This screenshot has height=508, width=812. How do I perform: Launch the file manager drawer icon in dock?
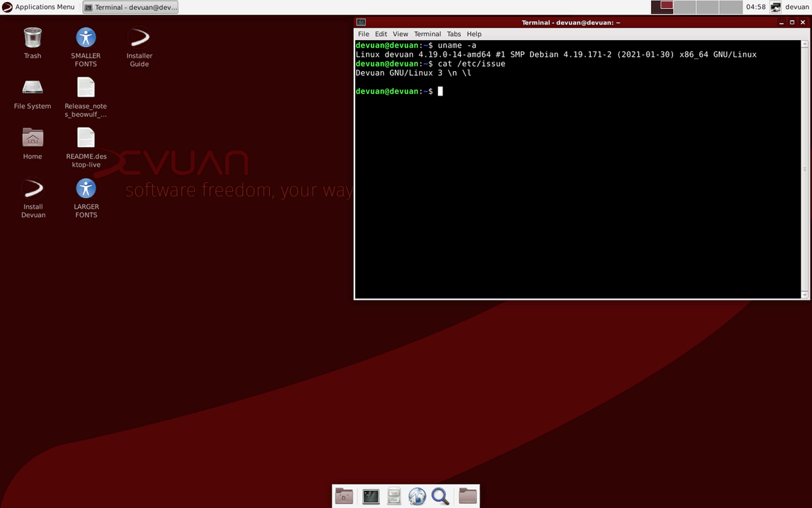(394, 496)
